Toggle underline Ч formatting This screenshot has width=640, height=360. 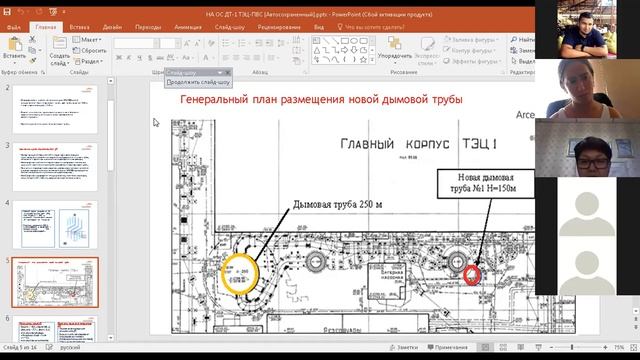139,58
